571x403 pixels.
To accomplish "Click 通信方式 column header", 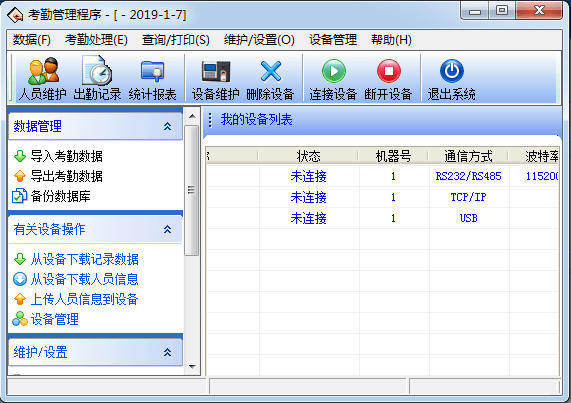I will [468, 156].
